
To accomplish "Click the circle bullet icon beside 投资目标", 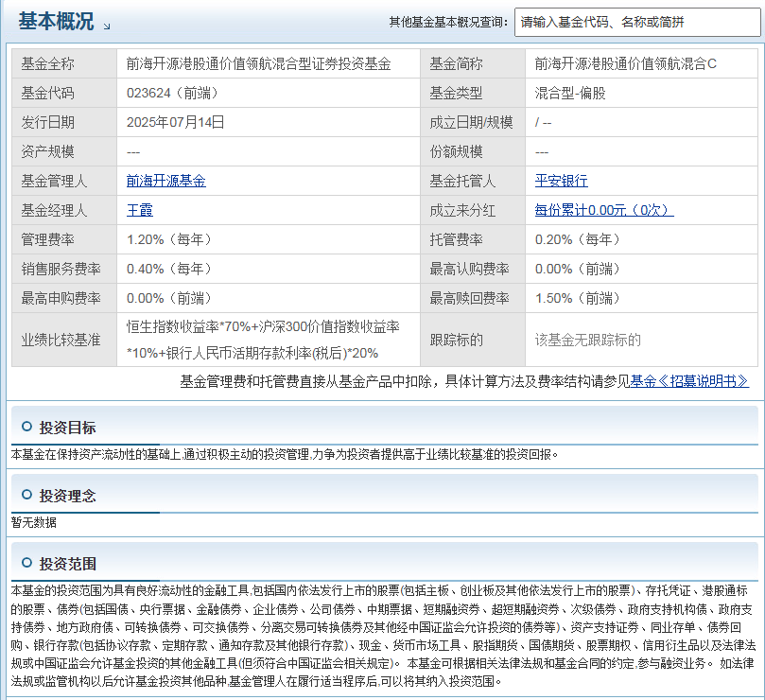I will point(26,427).
